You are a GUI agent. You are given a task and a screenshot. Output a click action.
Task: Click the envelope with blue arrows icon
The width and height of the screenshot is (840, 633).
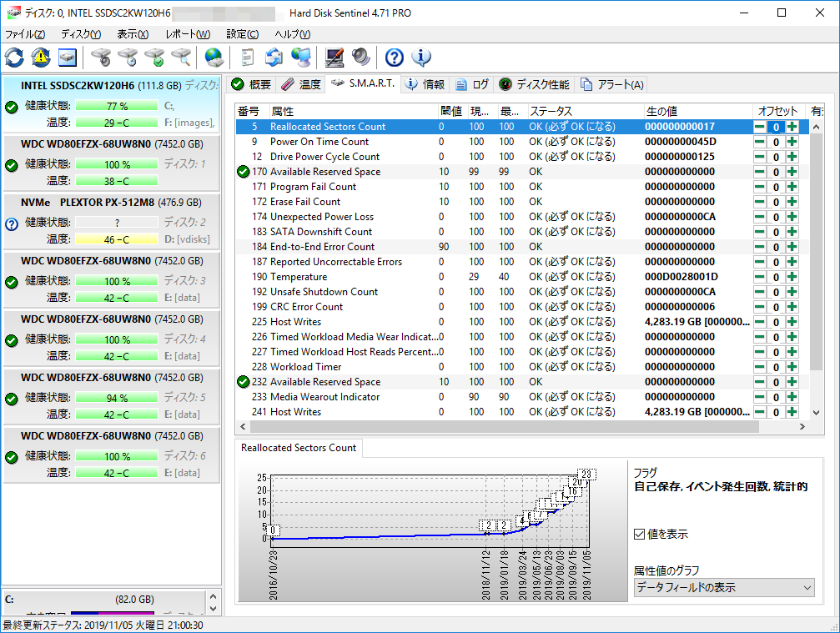pyautogui.click(x=274, y=58)
